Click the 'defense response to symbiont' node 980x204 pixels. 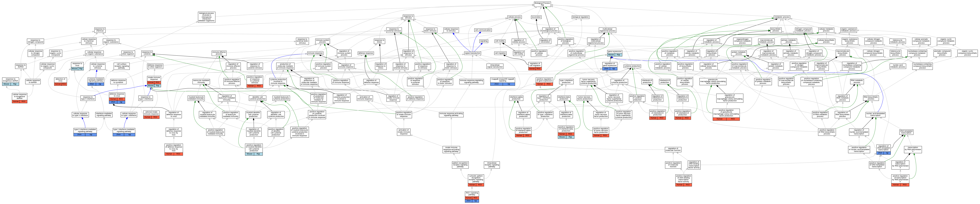click(x=118, y=81)
